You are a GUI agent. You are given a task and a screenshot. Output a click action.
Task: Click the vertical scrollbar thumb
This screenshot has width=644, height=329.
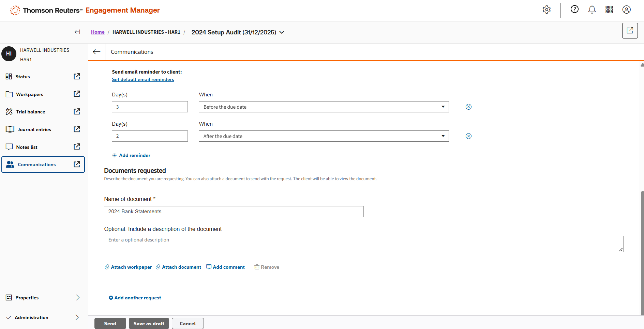pos(642,252)
